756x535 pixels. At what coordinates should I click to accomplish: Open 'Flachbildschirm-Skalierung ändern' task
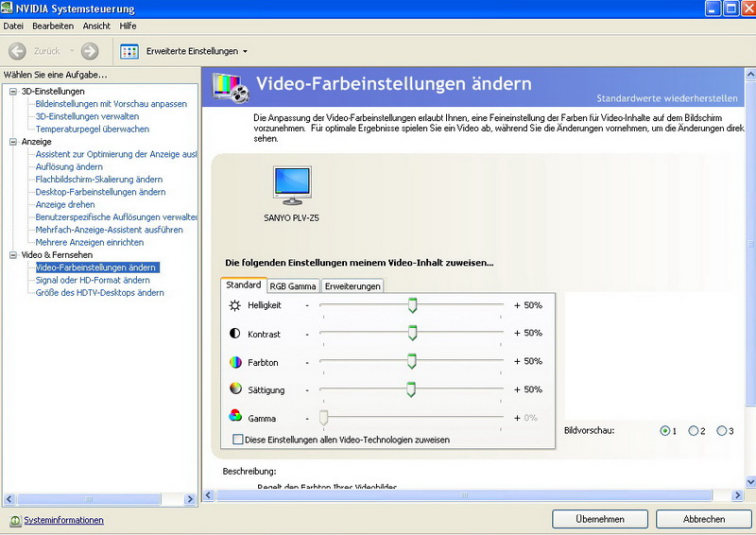[x=99, y=179]
